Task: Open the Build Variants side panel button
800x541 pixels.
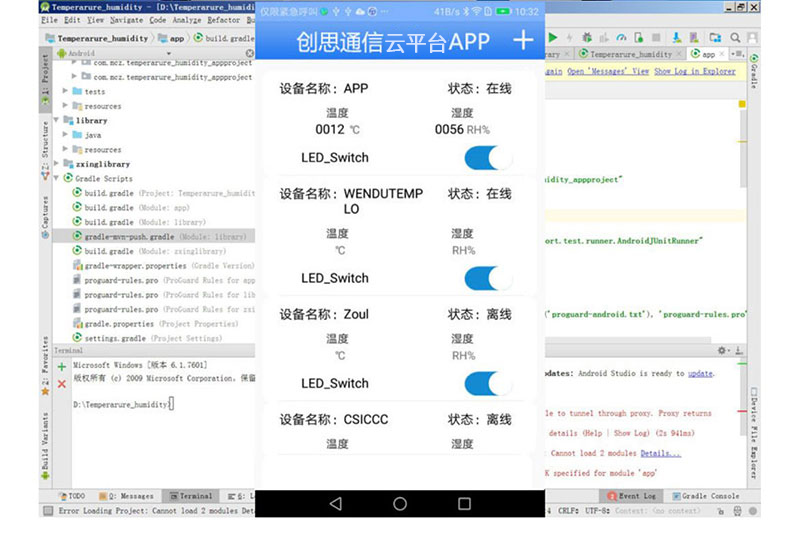Action: (45, 446)
